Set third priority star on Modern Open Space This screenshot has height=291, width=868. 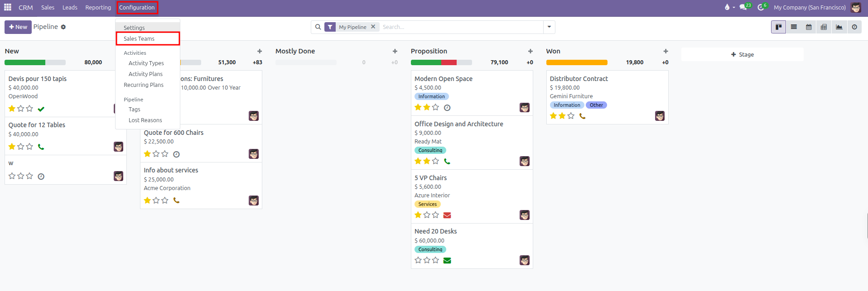pos(435,107)
